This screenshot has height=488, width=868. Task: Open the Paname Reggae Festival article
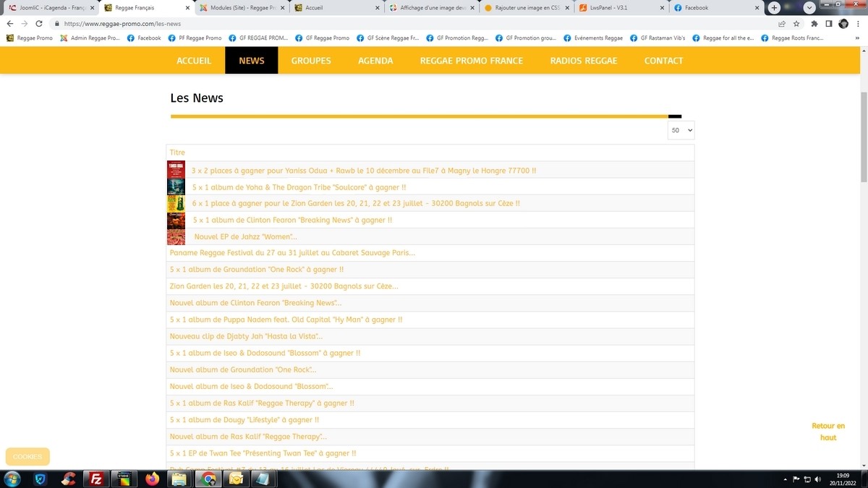(292, 253)
